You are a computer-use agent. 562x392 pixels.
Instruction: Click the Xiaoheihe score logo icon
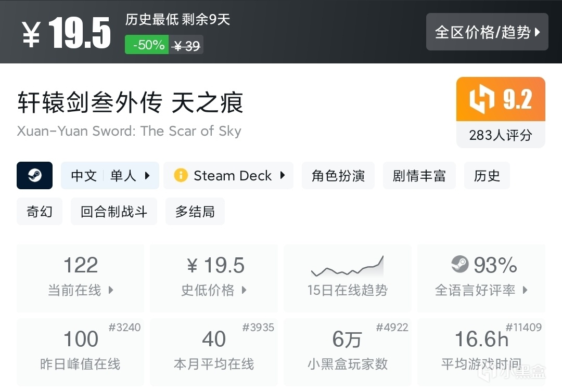pos(481,99)
